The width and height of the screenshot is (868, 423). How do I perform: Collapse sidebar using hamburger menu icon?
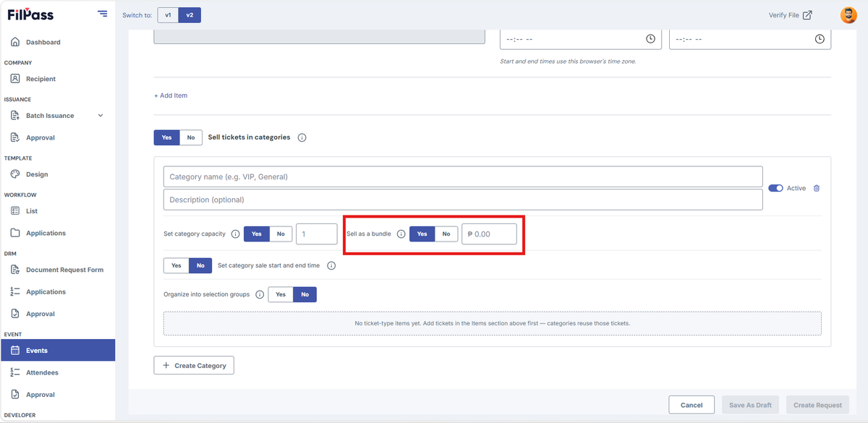coord(102,14)
